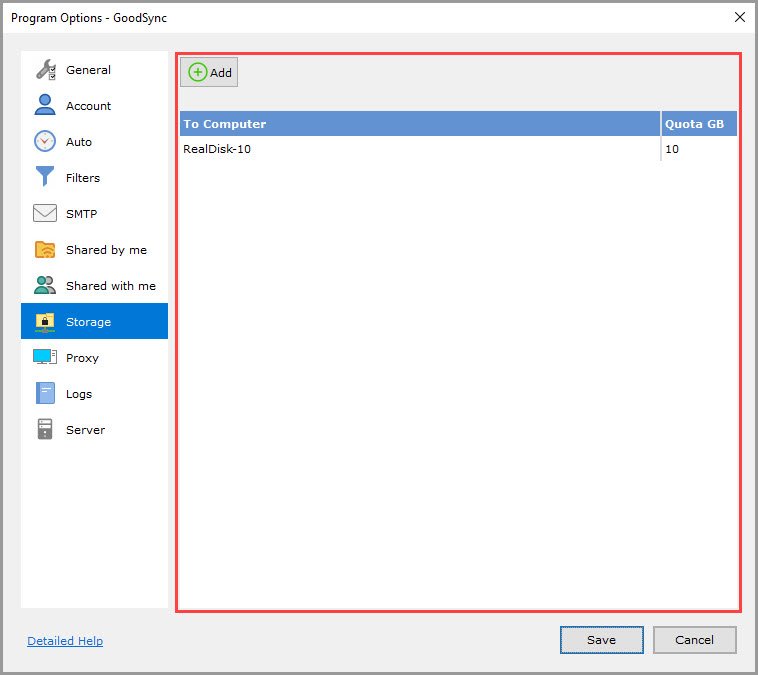Click the Quota GB column header
The height and width of the screenshot is (675, 758).
click(699, 124)
